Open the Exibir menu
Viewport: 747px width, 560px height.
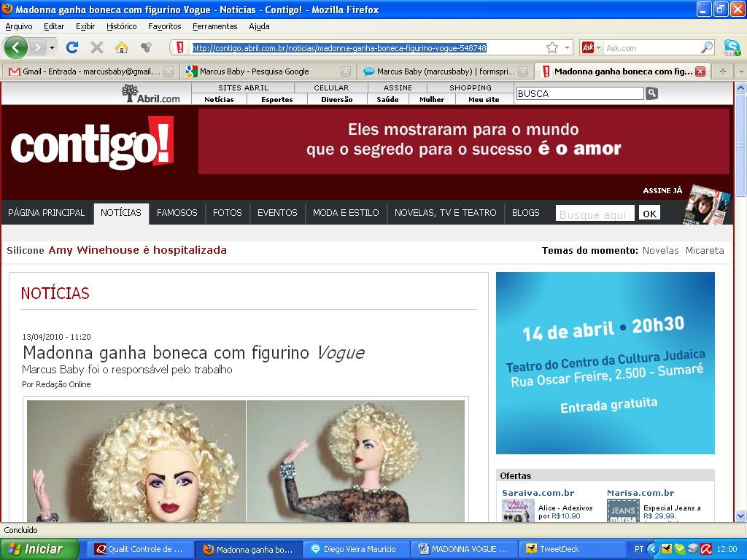pyautogui.click(x=85, y=26)
